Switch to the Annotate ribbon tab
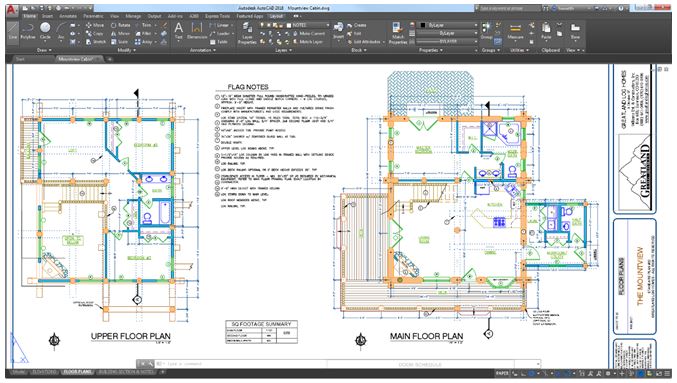This screenshot has height=383, width=677. pos(68,16)
